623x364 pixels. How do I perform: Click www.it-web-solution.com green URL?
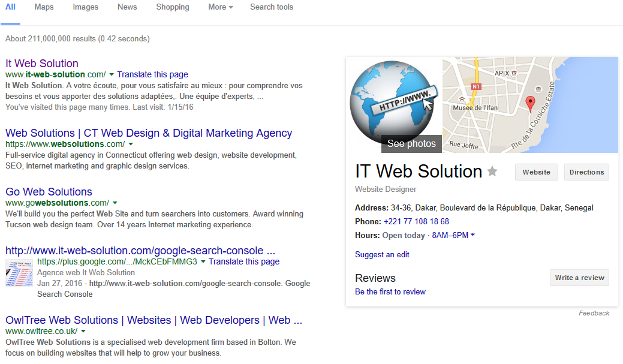pos(56,75)
